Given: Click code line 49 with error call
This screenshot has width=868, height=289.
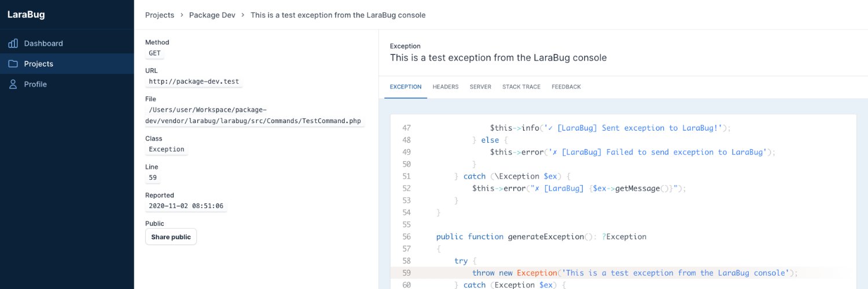Looking at the screenshot, I should tap(632, 152).
